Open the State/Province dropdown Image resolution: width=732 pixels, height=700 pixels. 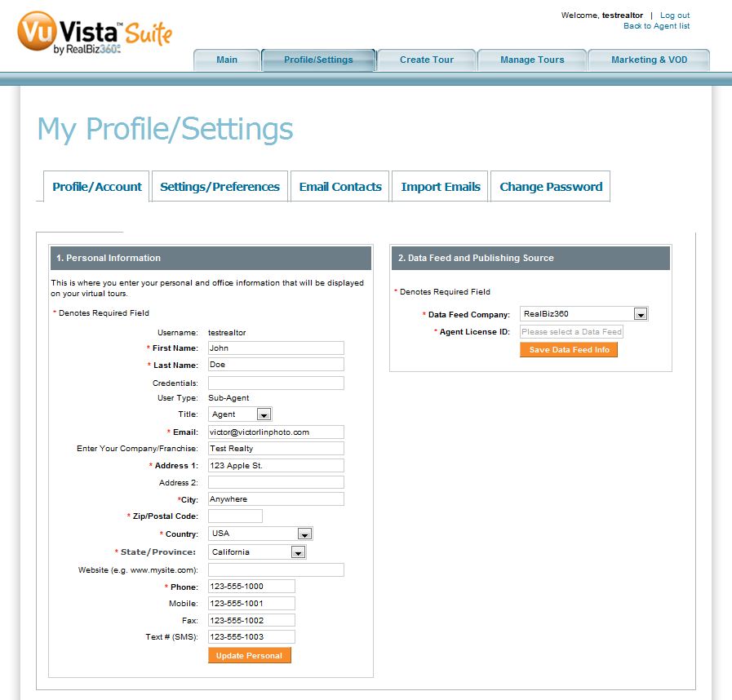point(298,552)
